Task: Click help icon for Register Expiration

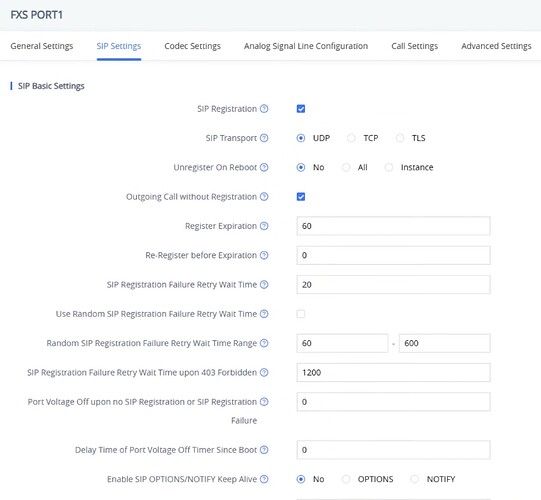Action: [264, 226]
